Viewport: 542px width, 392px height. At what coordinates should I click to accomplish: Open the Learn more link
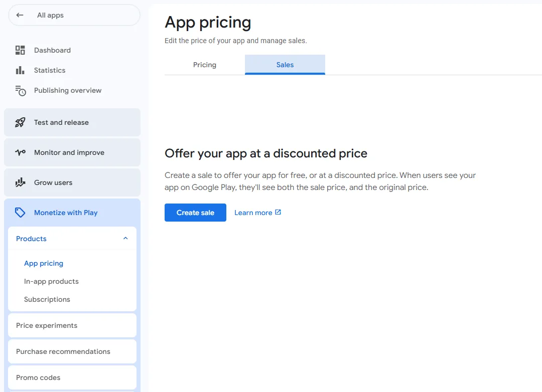pyautogui.click(x=253, y=213)
